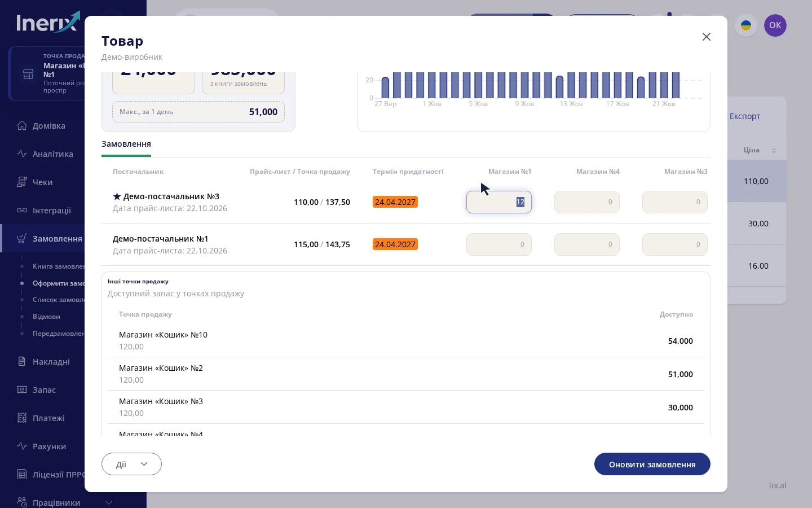
Task: Expand the Працівники sidebar section
Action: (x=109, y=502)
